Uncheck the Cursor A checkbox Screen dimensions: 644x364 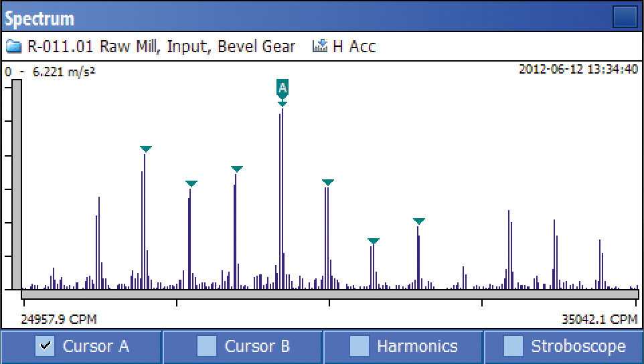(x=45, y=345)
